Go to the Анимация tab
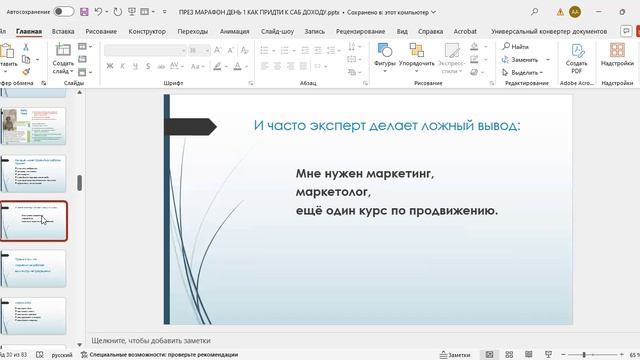The image size is (640, 360). point(234,31)
